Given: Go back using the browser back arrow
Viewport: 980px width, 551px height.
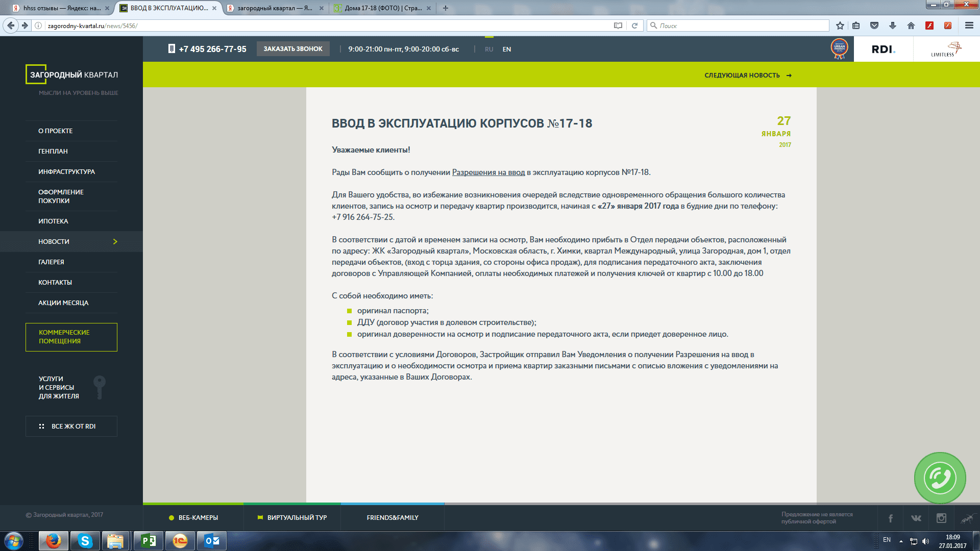Looking at the screenshot, I should 11,26.
